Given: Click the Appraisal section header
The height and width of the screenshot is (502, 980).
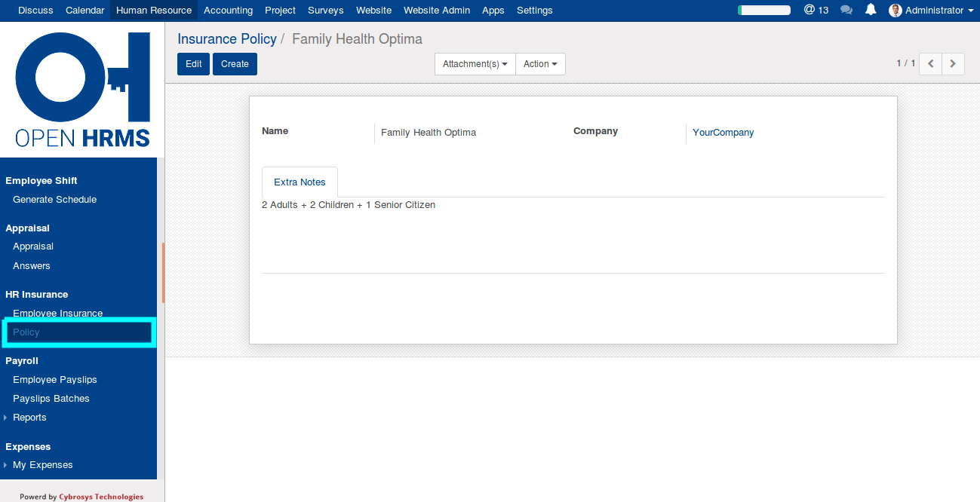Looking at the screenshot, I should (x=27, y=228).
